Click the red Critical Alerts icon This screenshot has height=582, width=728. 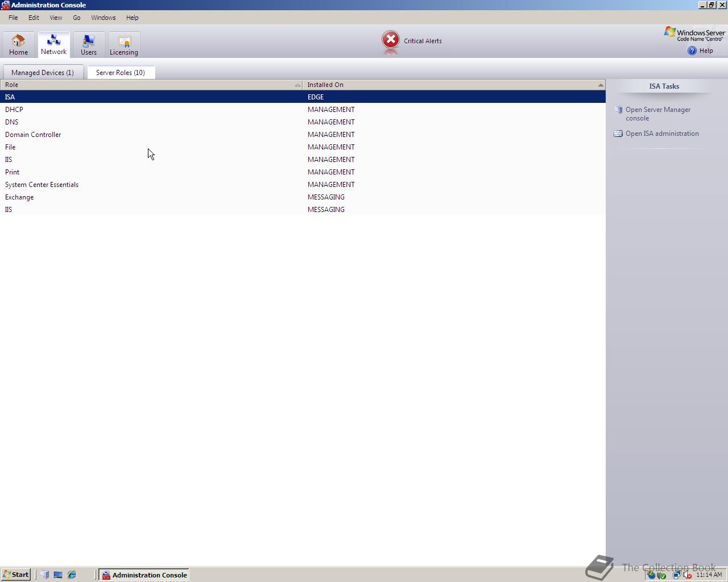(x=391, y=40)
